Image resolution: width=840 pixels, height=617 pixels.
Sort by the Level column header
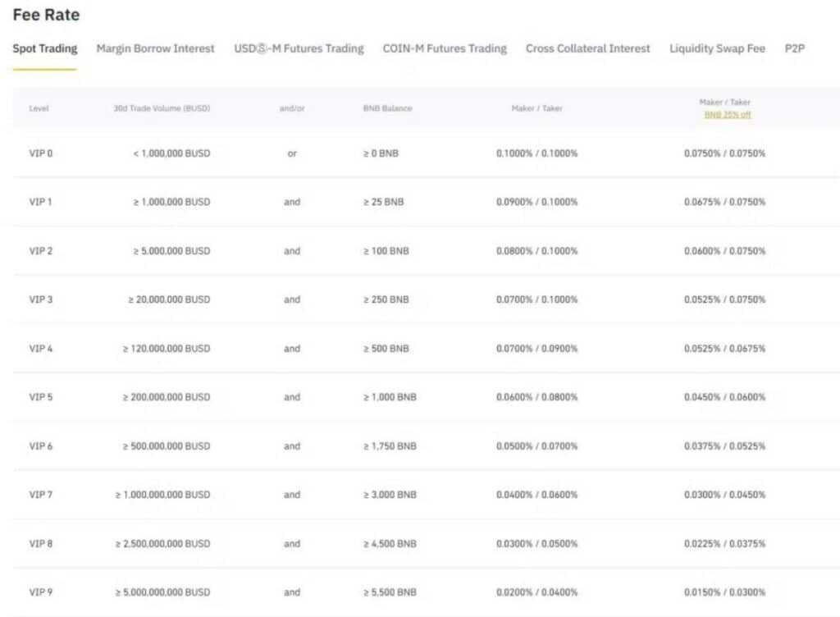41,107
